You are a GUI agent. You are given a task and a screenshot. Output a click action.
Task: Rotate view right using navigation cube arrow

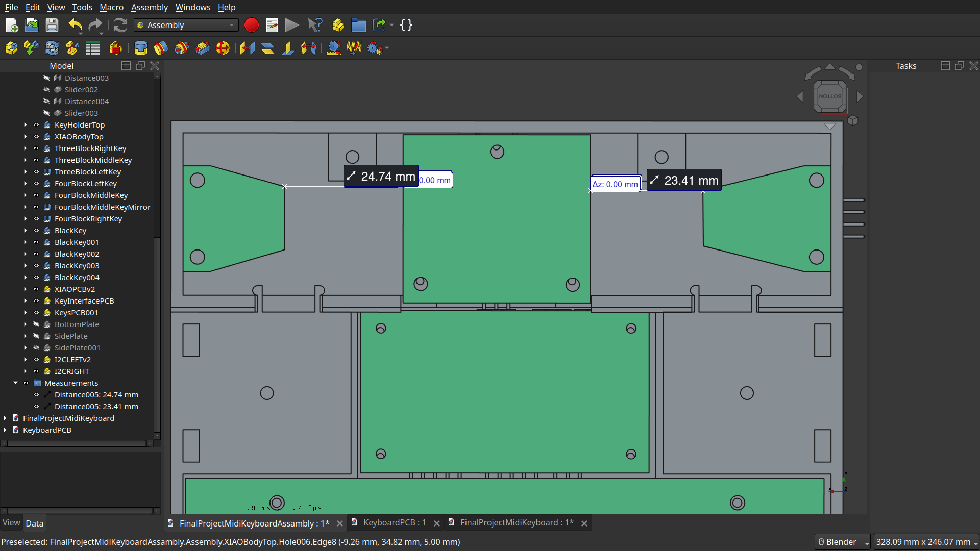pyautogui.click(x=860, y=96)
